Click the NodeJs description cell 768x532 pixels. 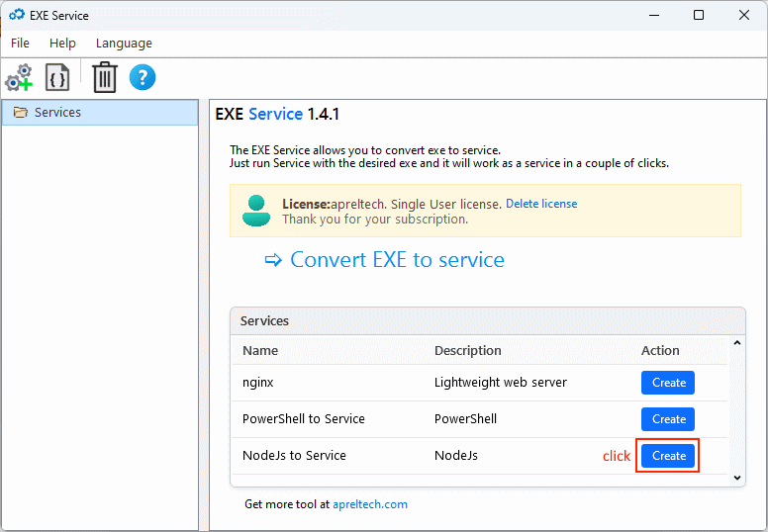click(x=456, y=456)
